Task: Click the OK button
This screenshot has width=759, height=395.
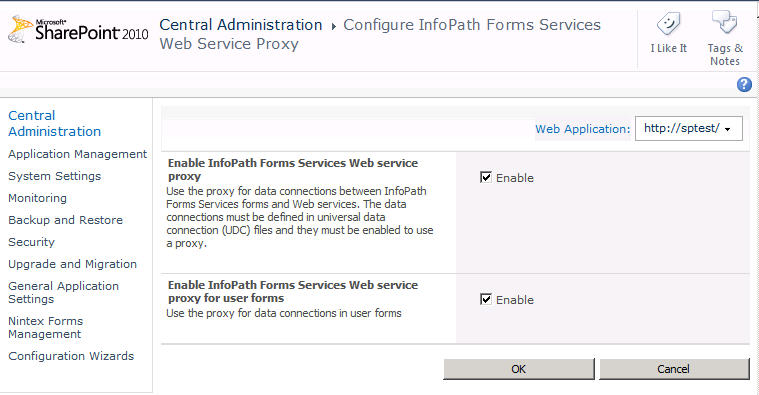Action: point(518,369)
